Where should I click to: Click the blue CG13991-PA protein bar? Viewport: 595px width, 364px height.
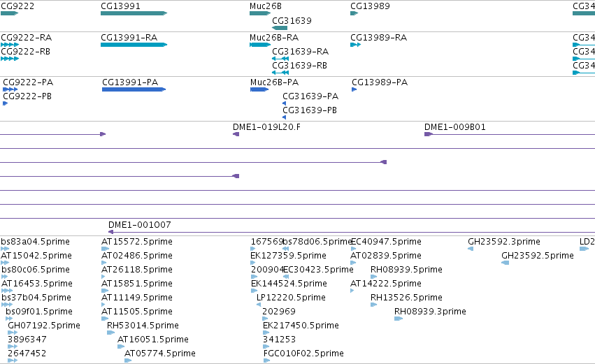point(134,89)
